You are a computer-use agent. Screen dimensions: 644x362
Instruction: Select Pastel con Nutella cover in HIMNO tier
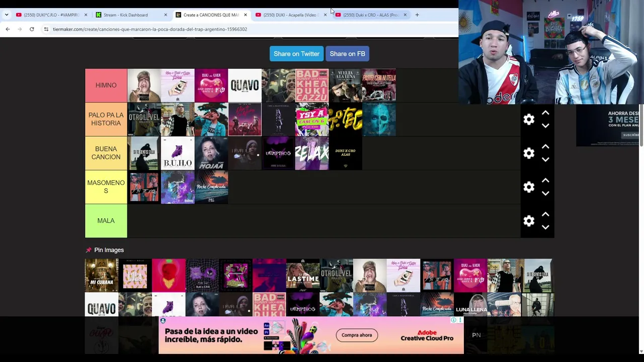click(x=379, y=85)
